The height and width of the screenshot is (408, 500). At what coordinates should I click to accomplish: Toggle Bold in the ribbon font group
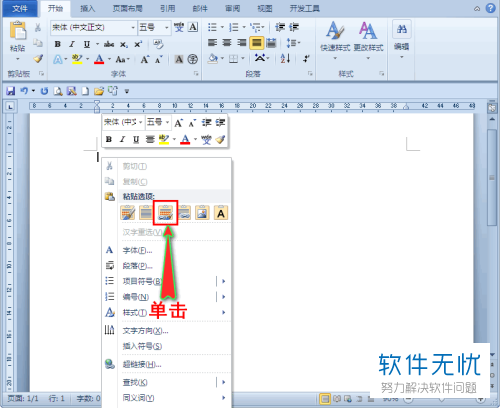(x=57, y=44)
